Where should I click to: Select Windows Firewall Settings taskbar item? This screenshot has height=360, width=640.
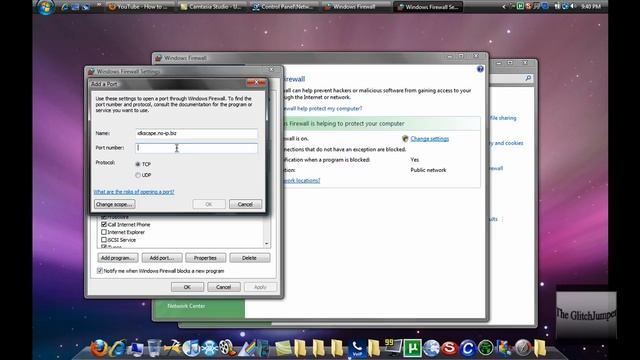(428, 7)
